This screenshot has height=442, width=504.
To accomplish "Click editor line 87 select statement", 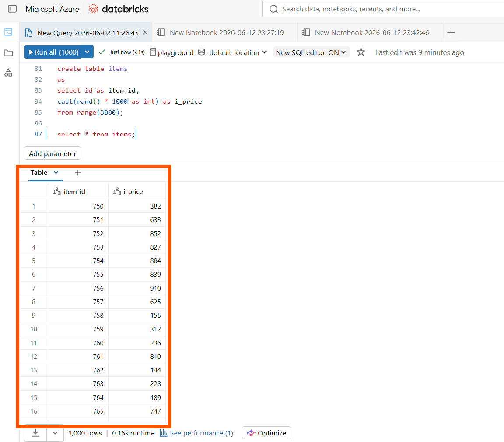I will click(96, 134).
